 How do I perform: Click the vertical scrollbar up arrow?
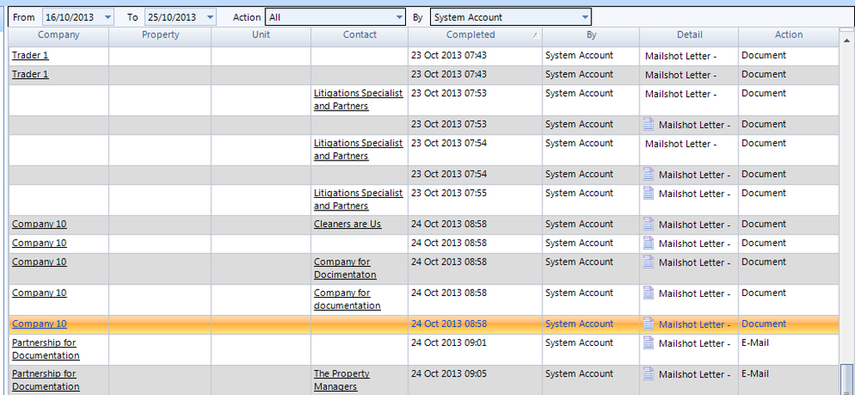click(846, 41)
